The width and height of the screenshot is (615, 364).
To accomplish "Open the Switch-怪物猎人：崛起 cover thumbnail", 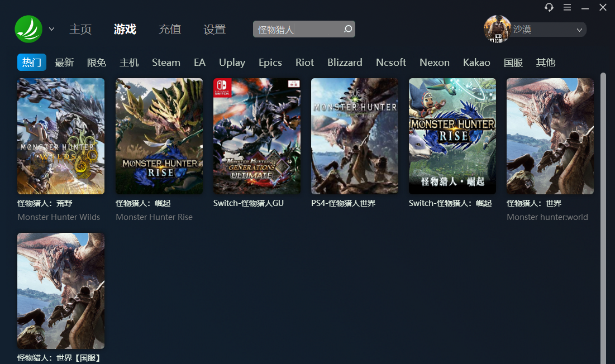I will (x=452, y=136).
